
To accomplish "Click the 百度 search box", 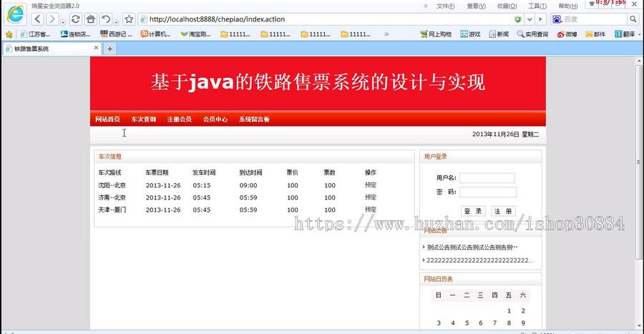I will 595,19.
